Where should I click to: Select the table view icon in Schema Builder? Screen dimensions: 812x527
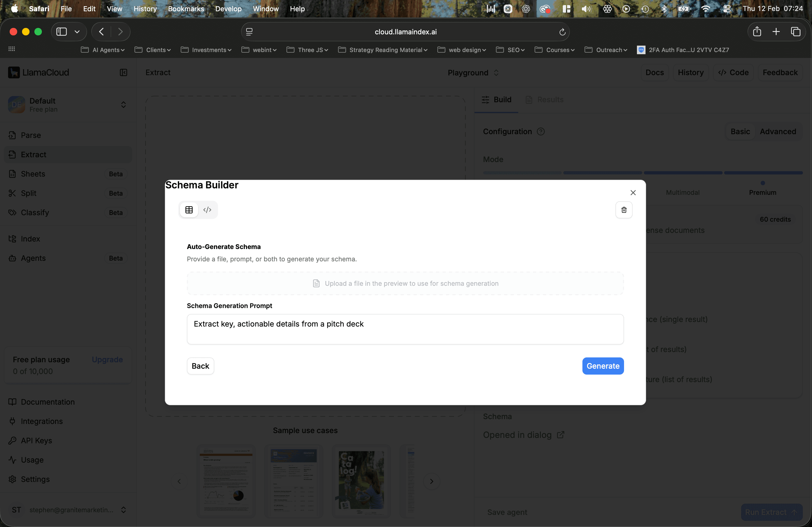click(189, 210)
